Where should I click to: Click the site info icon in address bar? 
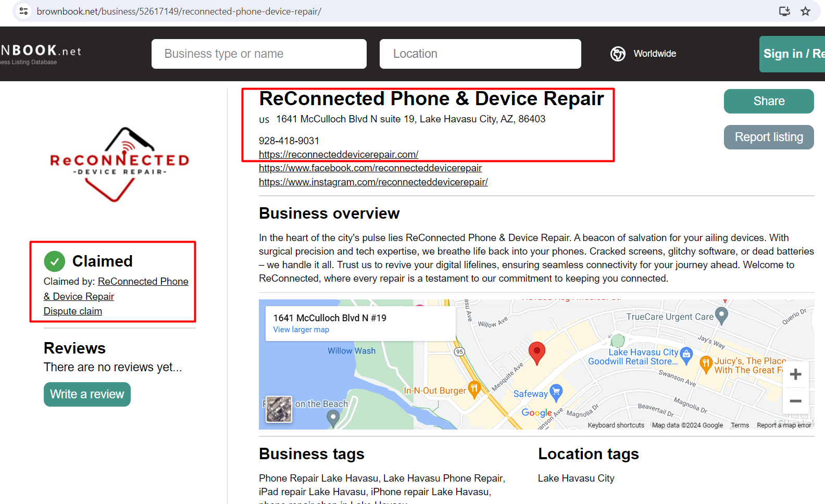tap(23, 11)
